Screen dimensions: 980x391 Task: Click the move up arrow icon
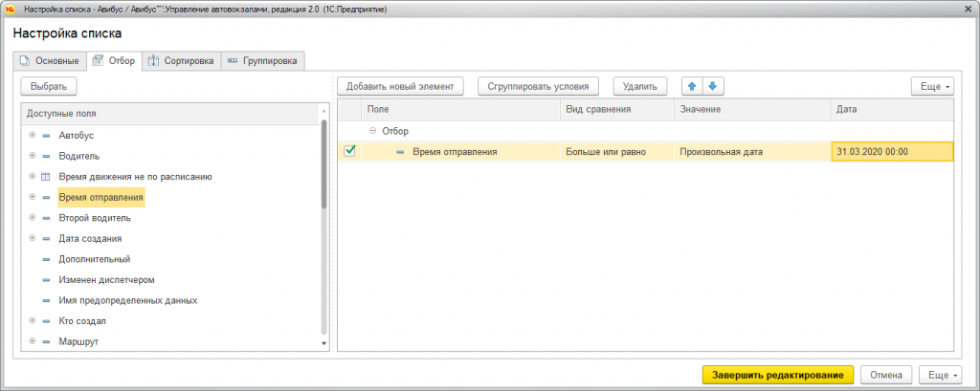(690, 86)
